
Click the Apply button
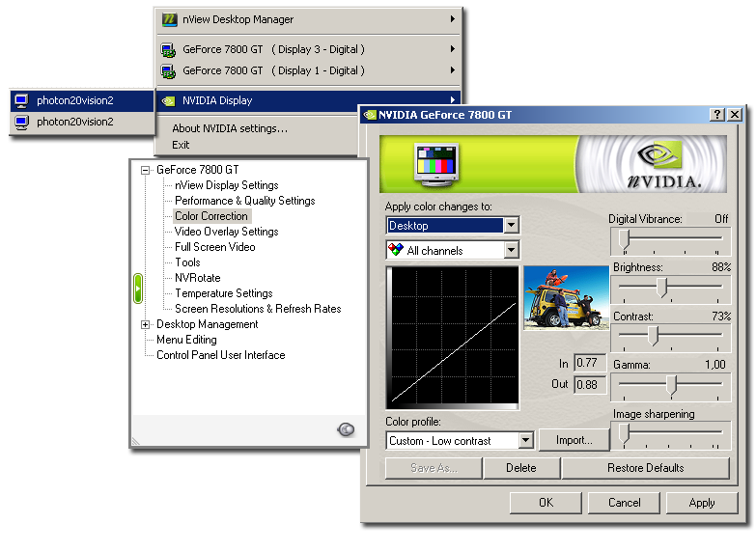tap(702, 503)
